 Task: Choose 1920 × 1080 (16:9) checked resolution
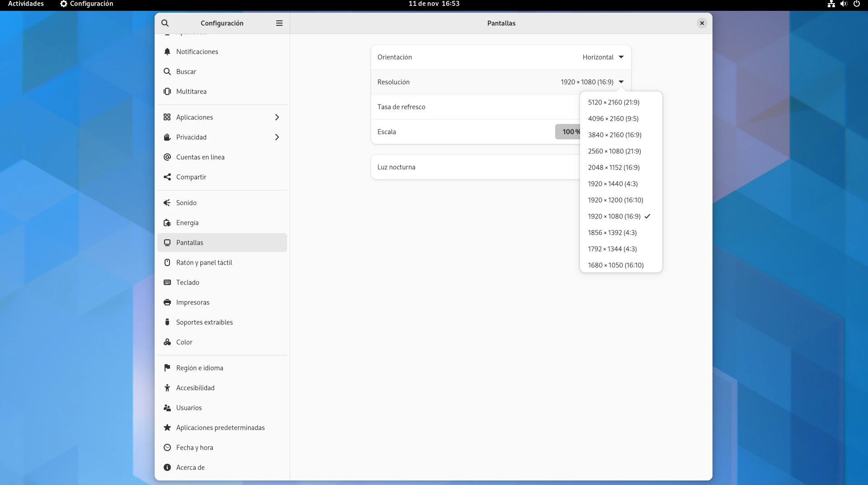coord(614,216)
